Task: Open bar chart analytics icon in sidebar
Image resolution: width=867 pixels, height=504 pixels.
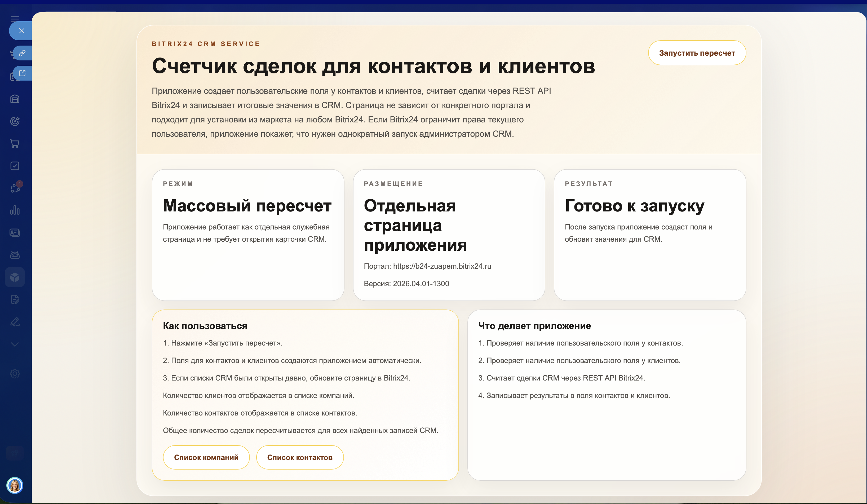Action: click(x=15, y=210)
